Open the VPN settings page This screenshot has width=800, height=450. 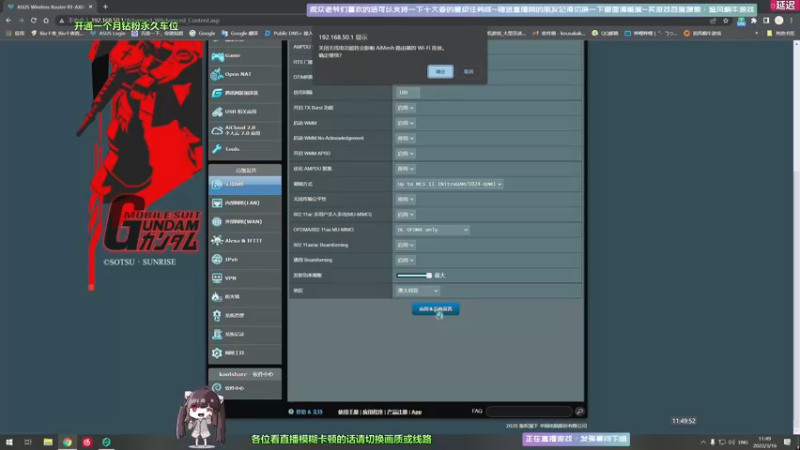click(x=245, y=278)
